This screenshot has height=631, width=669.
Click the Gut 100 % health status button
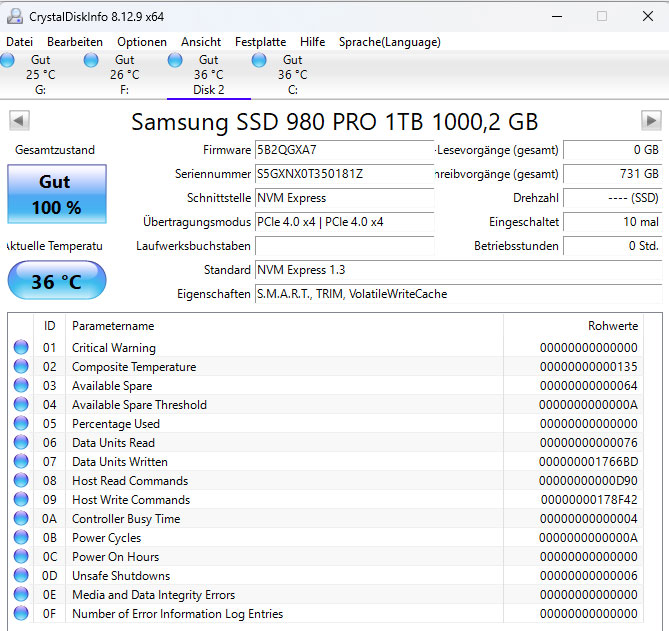pyautogui.click(x=57, y=194)
